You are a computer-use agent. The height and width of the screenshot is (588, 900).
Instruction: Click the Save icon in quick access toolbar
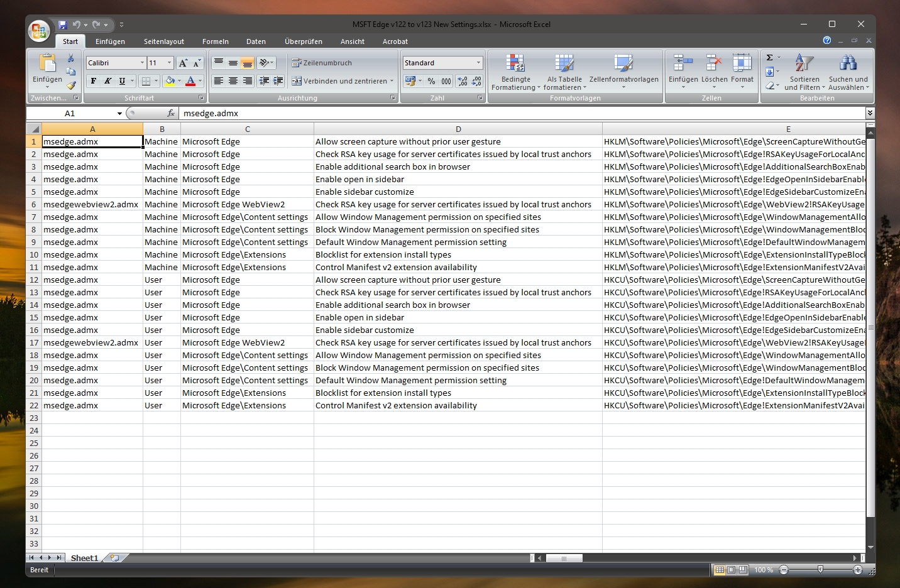62,25
